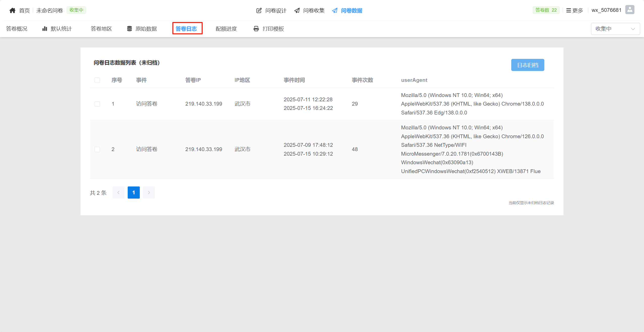The width and height of the screenshot is (644, 332).
Task: Check the checkbox for log row 2
Action: pyautogui.click(x=97, y=149)
